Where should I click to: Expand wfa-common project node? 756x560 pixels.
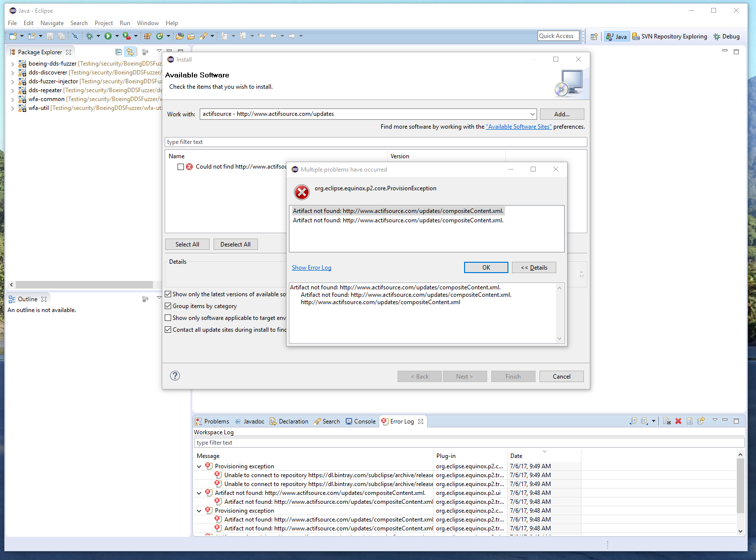[12, 99]
